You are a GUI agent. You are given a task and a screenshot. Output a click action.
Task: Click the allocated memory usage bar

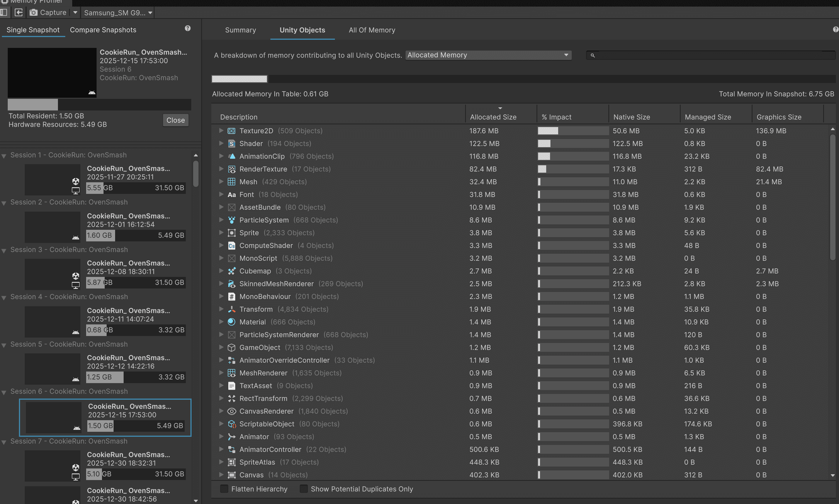click(523, 79)
